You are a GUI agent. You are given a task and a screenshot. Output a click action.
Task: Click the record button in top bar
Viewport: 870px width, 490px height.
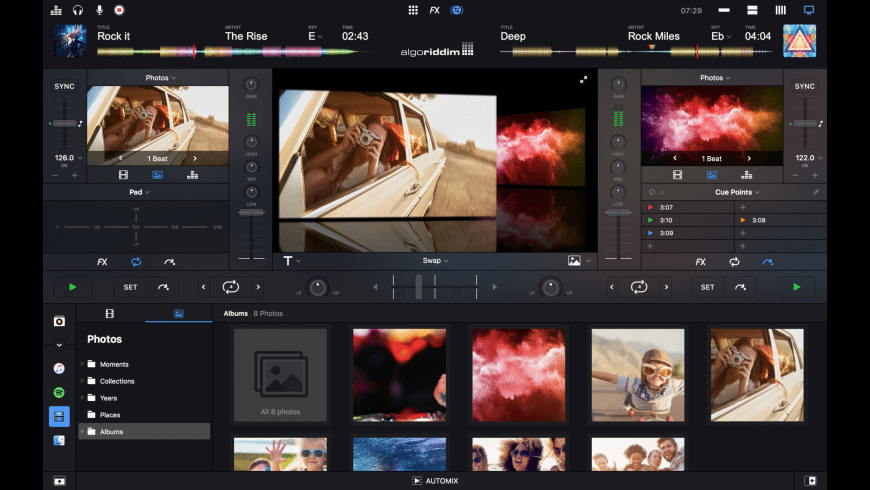coord(120,10)
